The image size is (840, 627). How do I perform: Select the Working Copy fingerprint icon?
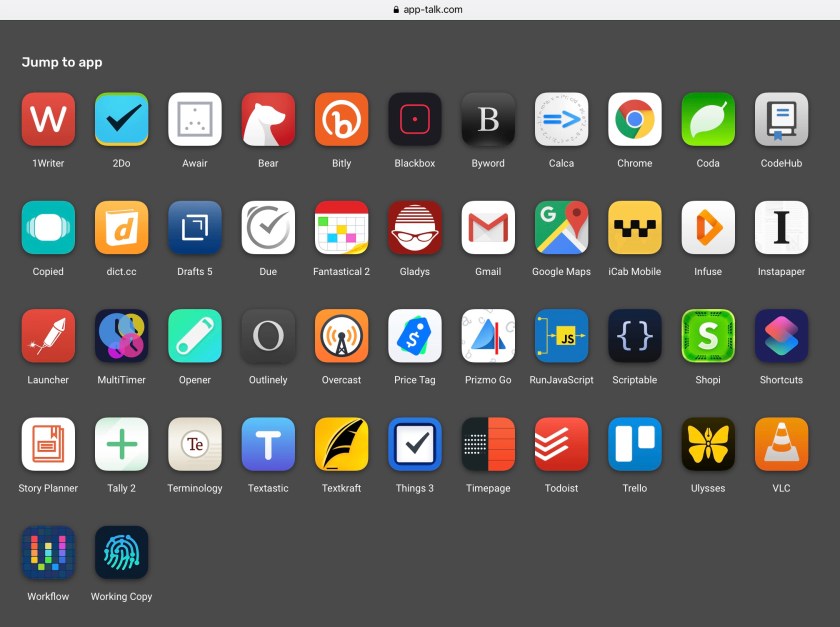(121, 552)
